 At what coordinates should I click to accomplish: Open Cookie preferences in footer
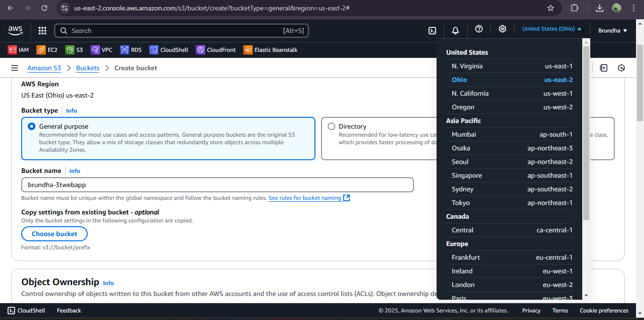tap(604, 311)
